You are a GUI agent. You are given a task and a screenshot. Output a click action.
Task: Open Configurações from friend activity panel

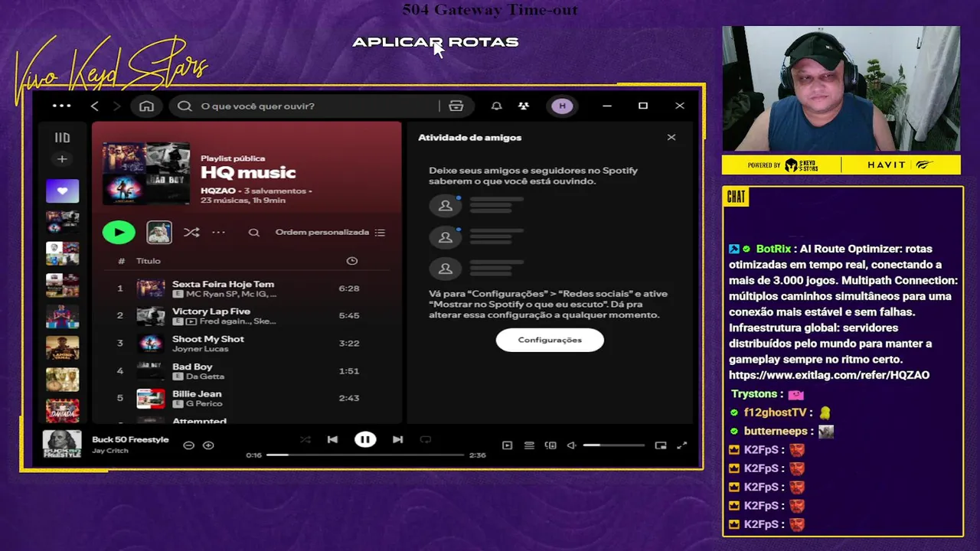pyautogui.click(x=550, y=340)
